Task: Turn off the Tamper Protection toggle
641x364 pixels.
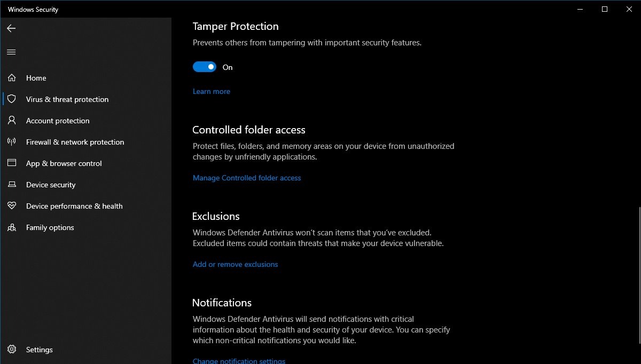Action: 205,67
